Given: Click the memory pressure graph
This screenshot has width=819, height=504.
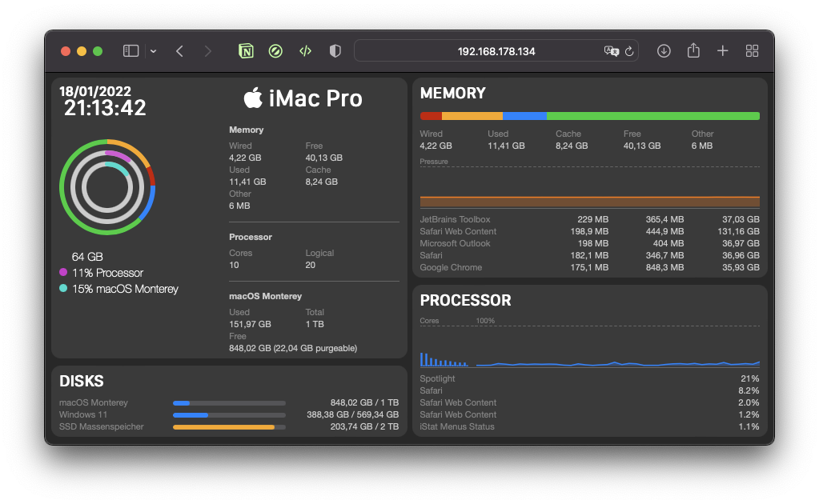Looking at the screenshot, I should tap(590, 186).
